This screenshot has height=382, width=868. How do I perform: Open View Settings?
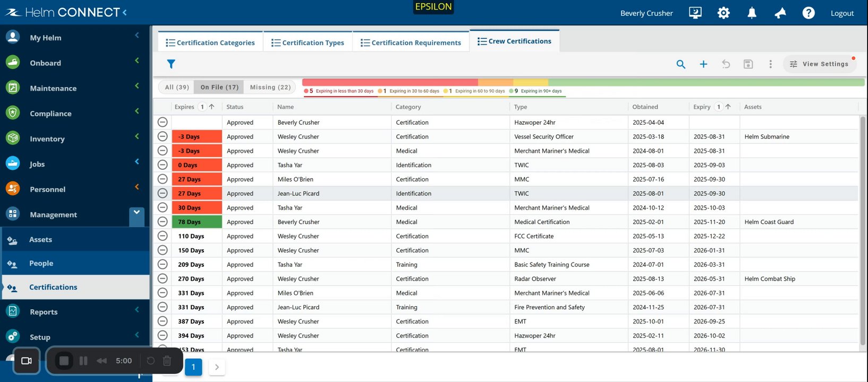coord(820,64)
